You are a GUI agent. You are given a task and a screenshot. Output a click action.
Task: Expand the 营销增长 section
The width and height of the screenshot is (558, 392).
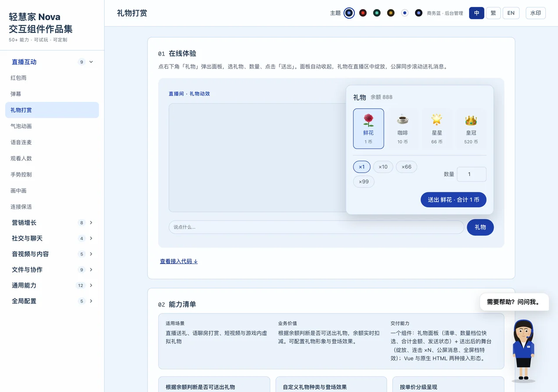pos(52,223)
